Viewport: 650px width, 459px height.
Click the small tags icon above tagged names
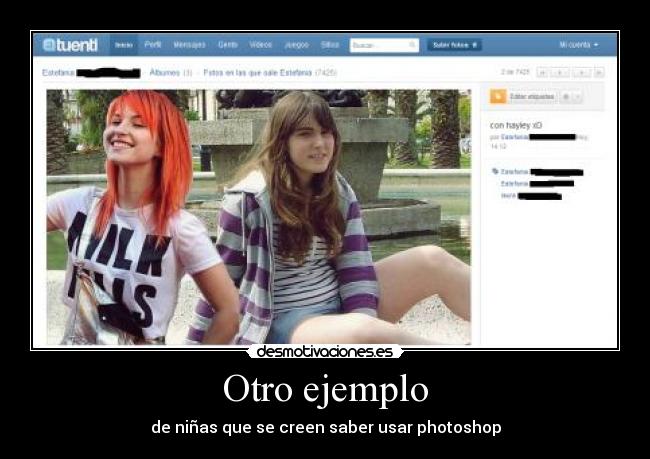495,171
